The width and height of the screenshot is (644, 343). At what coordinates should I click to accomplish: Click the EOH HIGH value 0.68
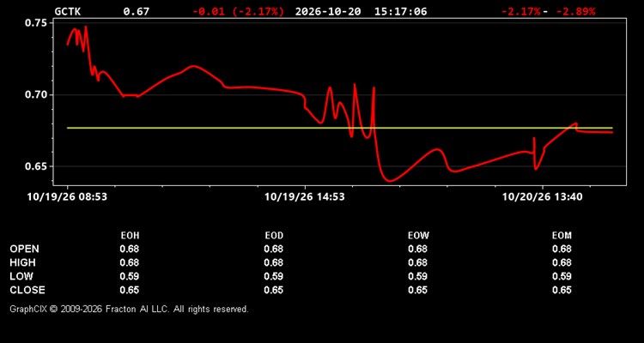[x=130, y=262]
